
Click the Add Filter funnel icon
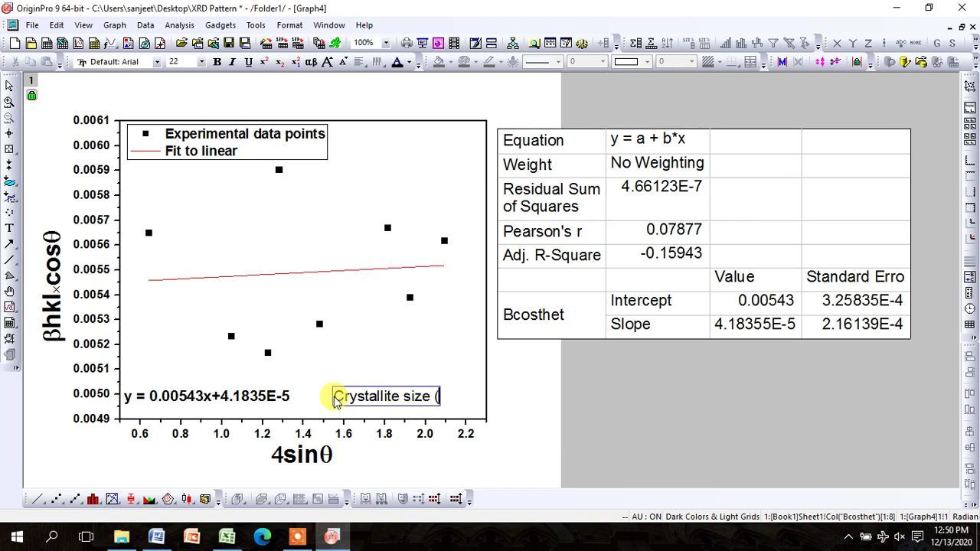tap(773, 44)
